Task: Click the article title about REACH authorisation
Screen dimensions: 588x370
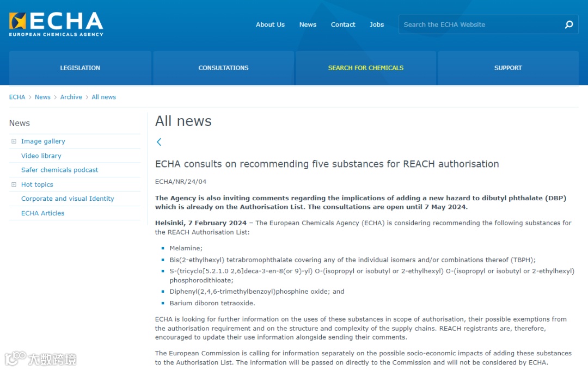Action: pos(327,164)
